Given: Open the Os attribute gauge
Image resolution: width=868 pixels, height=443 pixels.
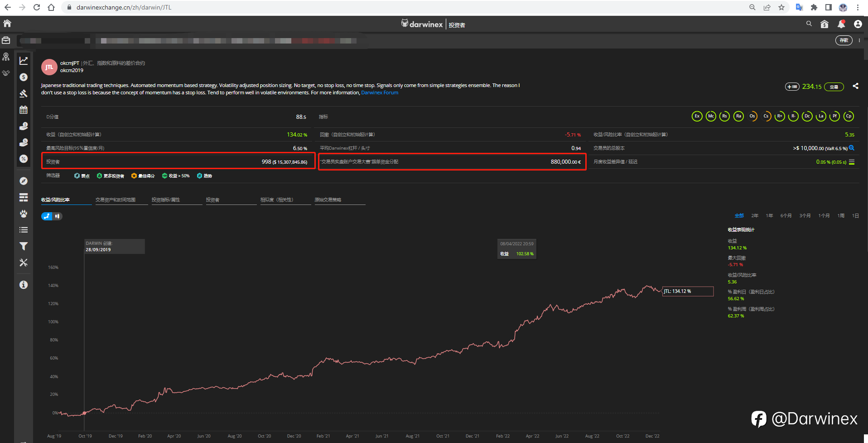Looking at the screenshot, I should (752, 116).
